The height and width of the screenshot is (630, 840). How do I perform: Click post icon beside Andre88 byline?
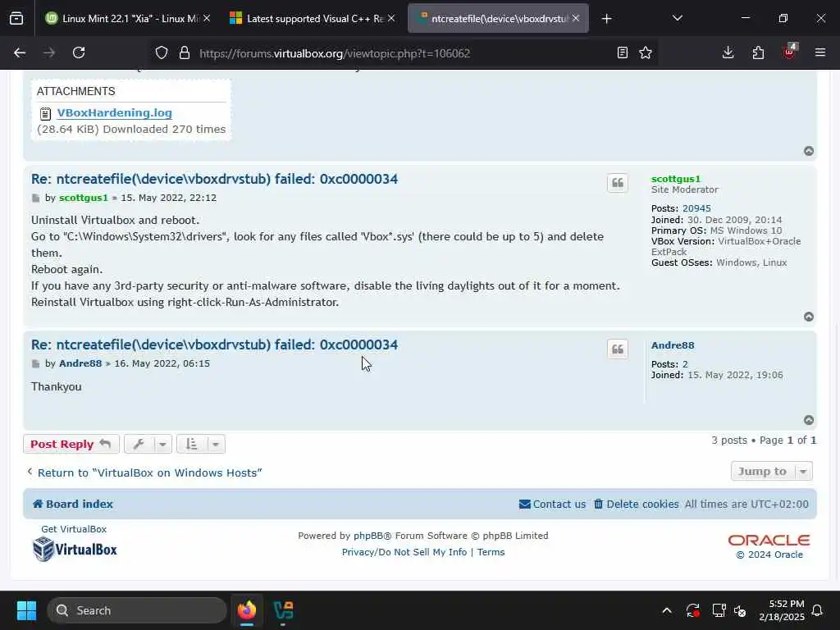(36, 363)
